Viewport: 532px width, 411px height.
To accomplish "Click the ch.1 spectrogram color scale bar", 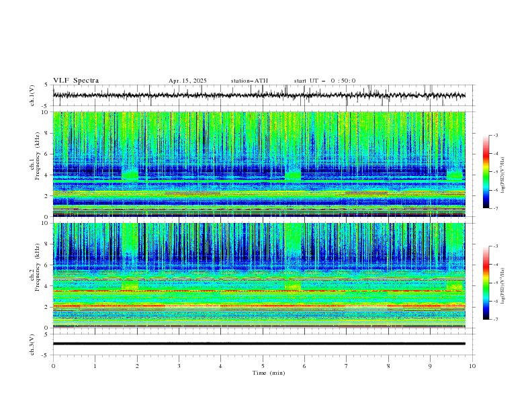I will (x=486, y=172).
